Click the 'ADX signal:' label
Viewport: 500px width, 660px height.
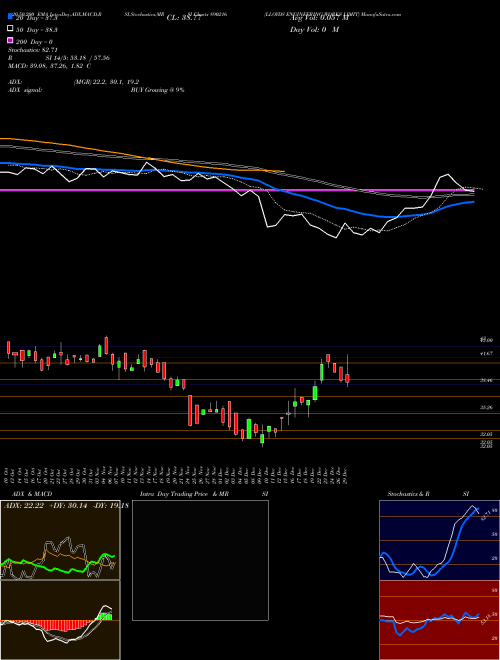pyautogui.click(x=25, y=90)
